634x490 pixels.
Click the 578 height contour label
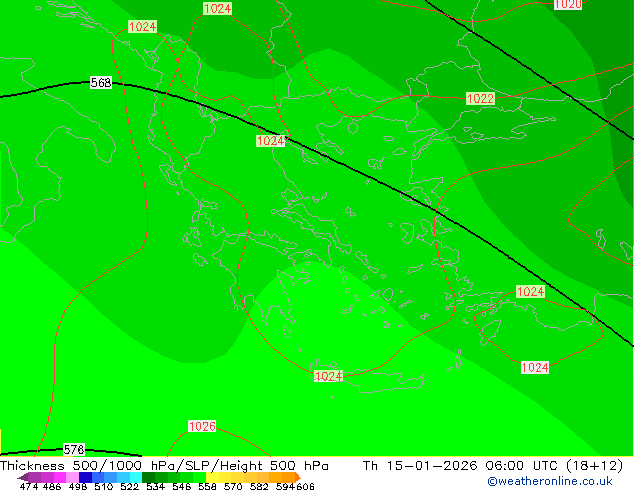click(74, 450)
